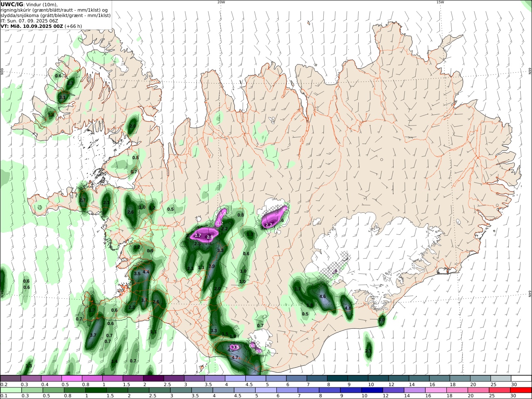Viewport: 532px width, 399px height.
Task: Click the '0.1' label on lower scale
Action: [3, 397]
